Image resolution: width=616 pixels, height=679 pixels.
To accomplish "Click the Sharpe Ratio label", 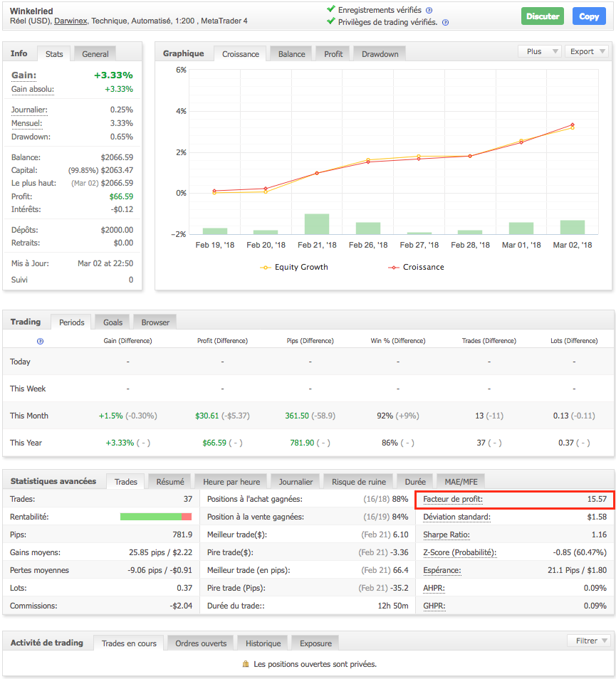I will coord(447,535).
